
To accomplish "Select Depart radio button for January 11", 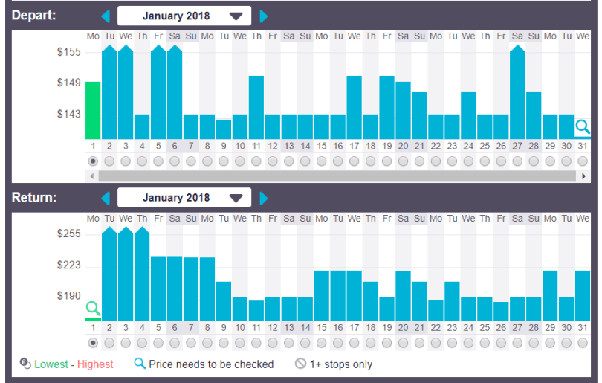I will point(256,161).
